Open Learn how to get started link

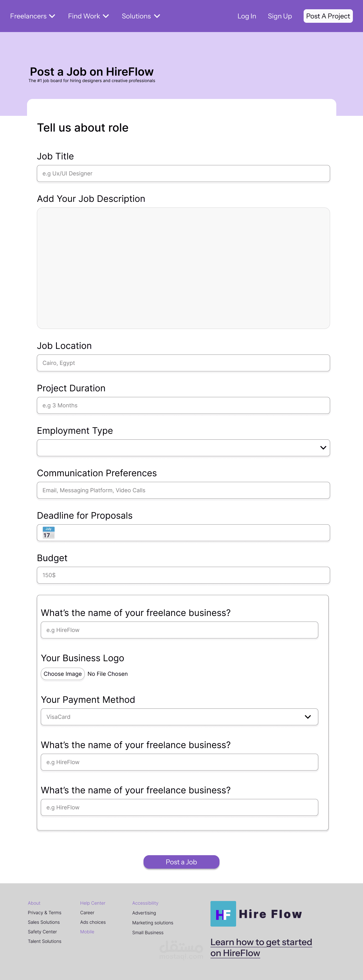261,947
